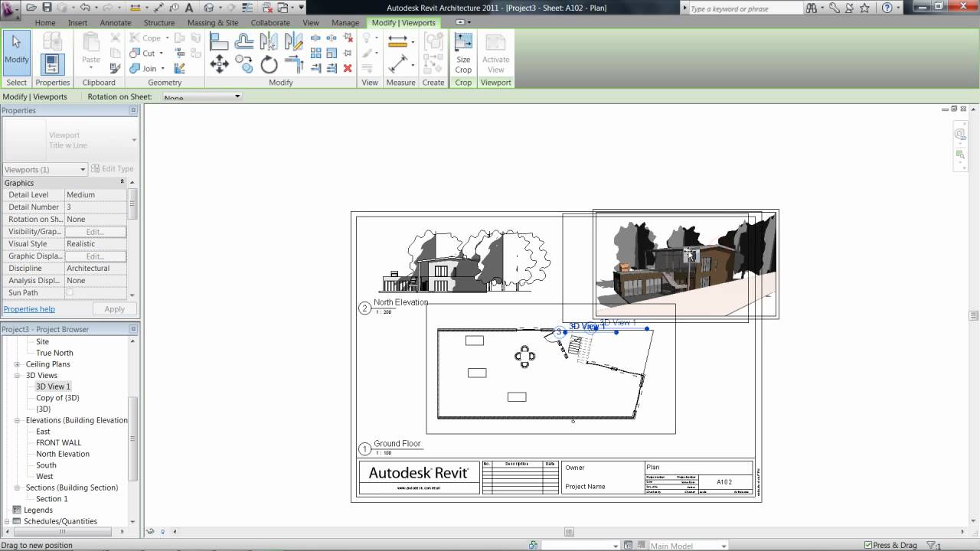Screen dimensions: 980x551
Task: Click the Rotate tool icon
Action: [269, 64]
